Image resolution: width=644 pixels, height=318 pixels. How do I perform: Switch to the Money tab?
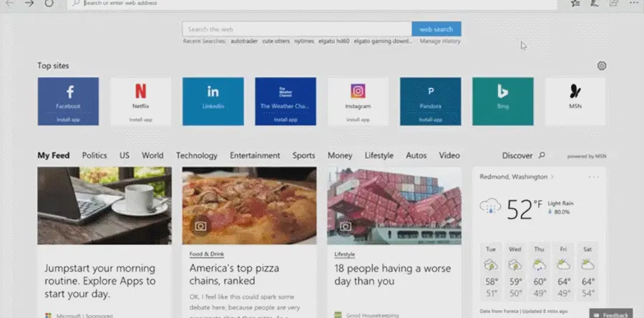(340, 156)
